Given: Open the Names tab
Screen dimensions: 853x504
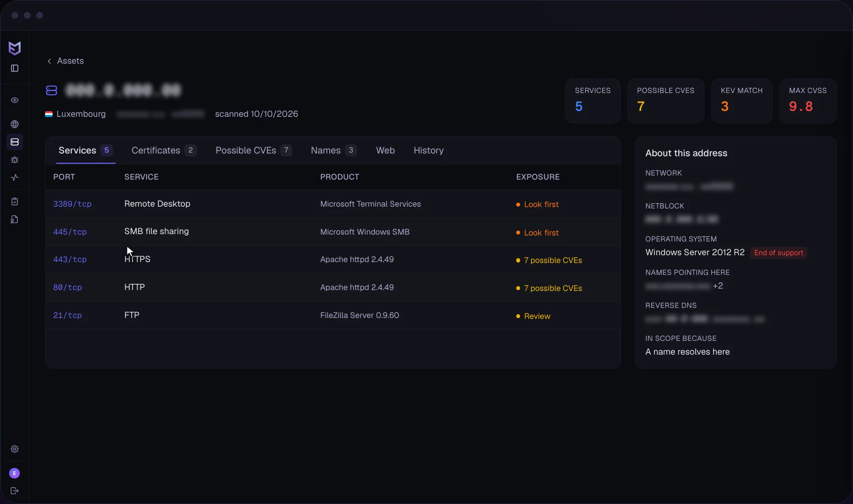Looking at the screenshot, I should (333, 150).
